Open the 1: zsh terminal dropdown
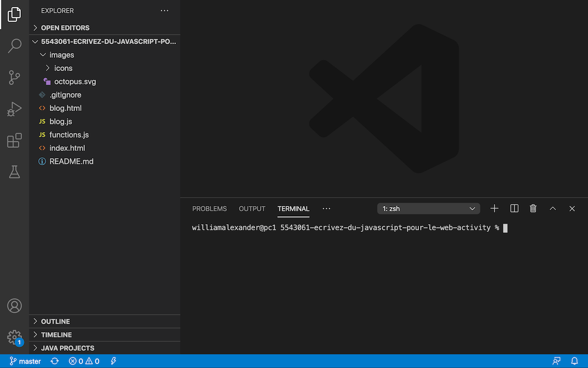The image size is (588, 368). coord(428,208)
